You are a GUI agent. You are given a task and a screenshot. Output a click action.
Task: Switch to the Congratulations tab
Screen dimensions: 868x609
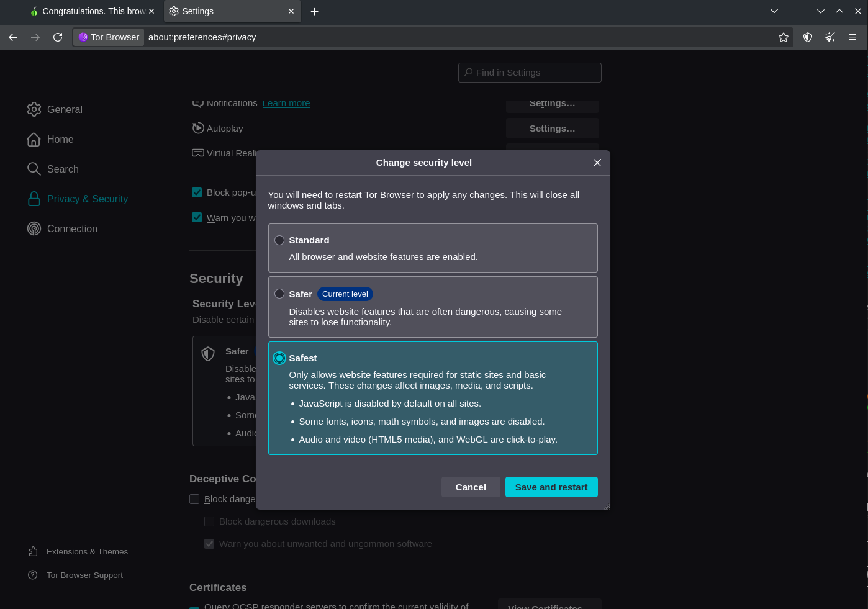(x=93, y=11)
